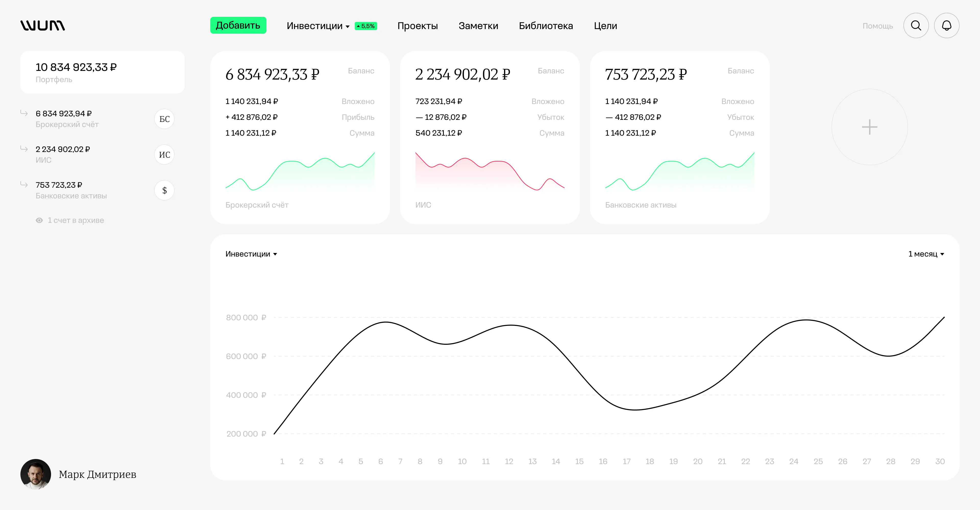
Task: Click arrow icon beside 2 234 902,02 ₽ ИИС
Action: pyautogui.click(x=24, y=149)
